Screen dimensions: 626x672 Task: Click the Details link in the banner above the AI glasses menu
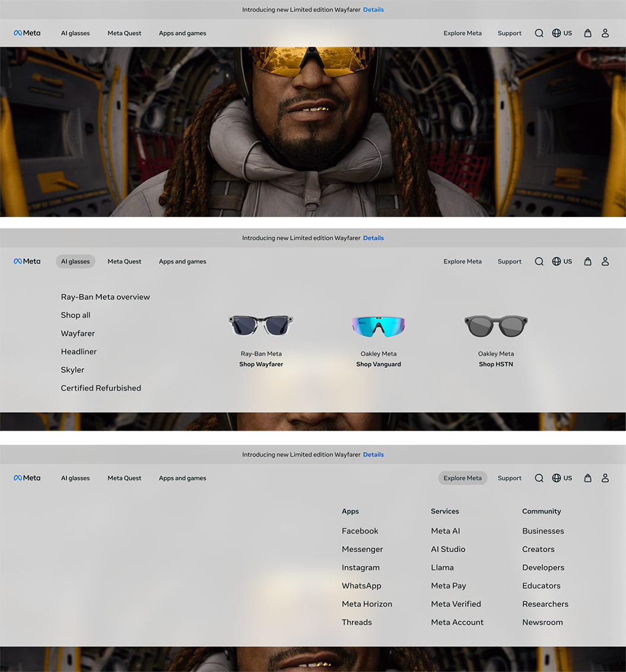[x=373, y=238]
